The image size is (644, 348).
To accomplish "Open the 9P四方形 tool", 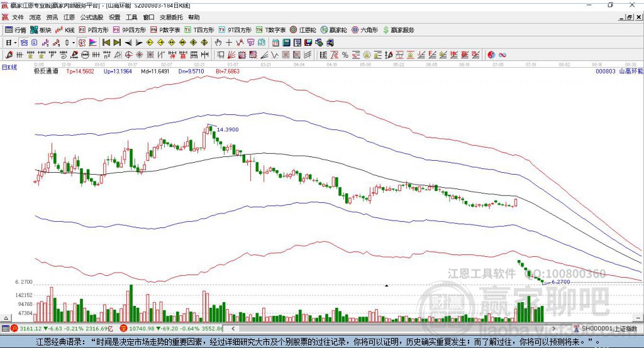I will point(130,30).
